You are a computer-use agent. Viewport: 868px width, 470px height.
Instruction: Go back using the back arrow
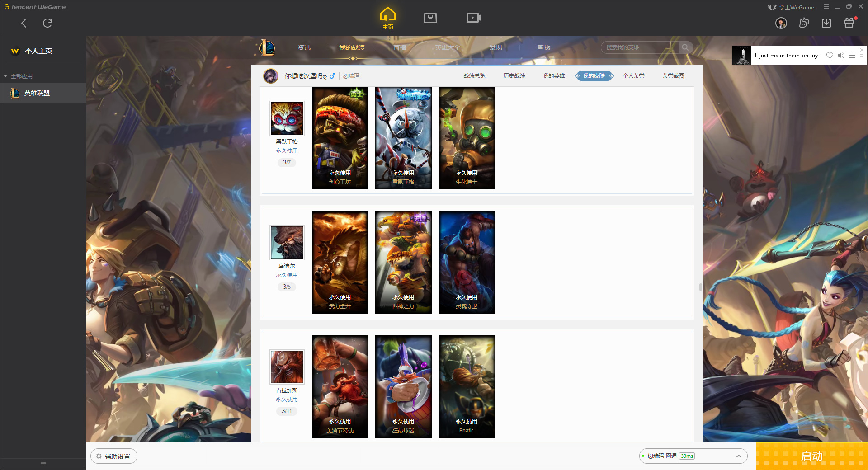click(x=24, y=23)
